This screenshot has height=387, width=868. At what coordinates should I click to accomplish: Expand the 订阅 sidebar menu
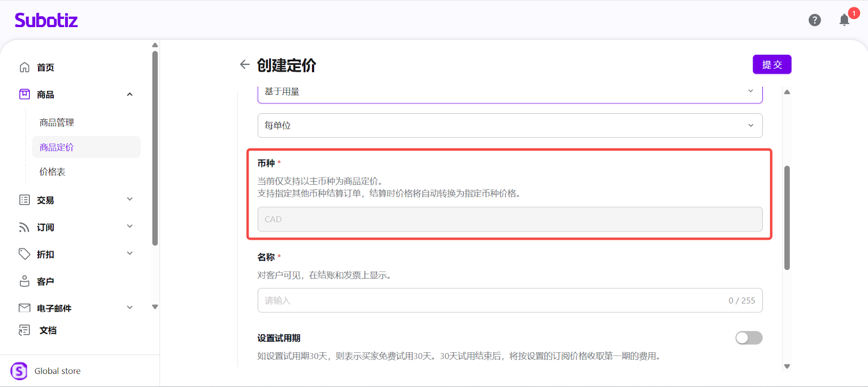[130, 227]
